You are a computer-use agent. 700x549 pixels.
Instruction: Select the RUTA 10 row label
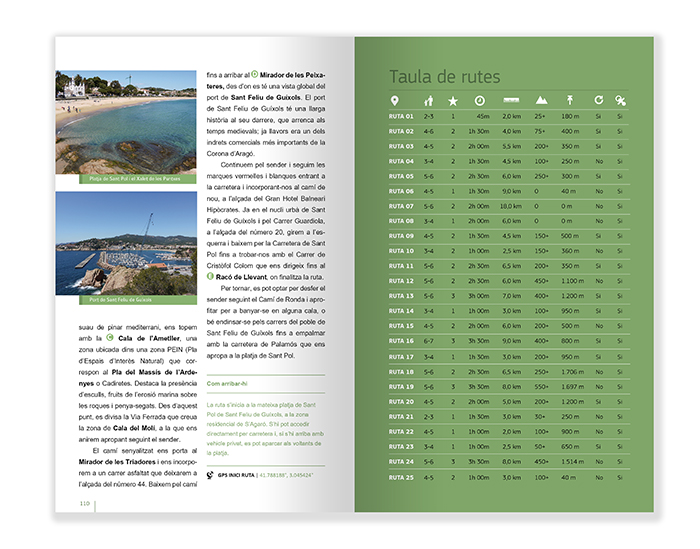[x=401, y=251]
